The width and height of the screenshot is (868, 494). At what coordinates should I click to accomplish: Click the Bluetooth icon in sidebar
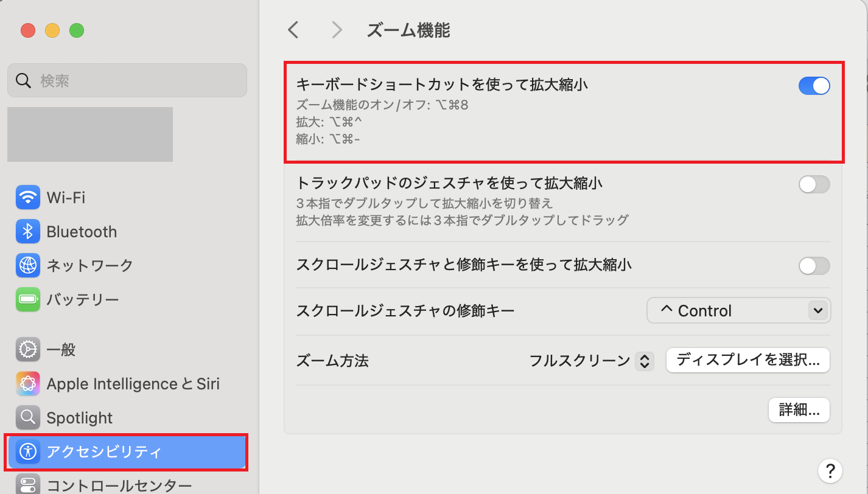coord(28,232)
